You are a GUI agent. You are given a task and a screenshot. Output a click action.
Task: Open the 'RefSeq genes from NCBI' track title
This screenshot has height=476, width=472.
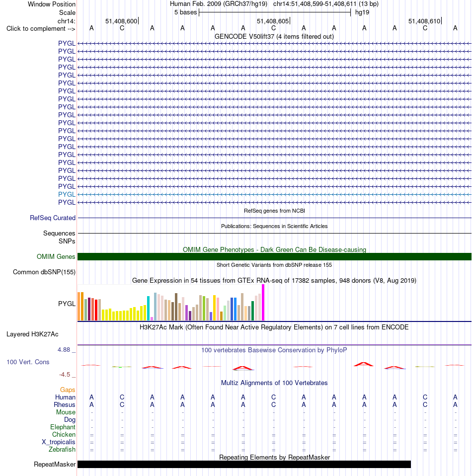pyautogui.click(x=274, y=211)
